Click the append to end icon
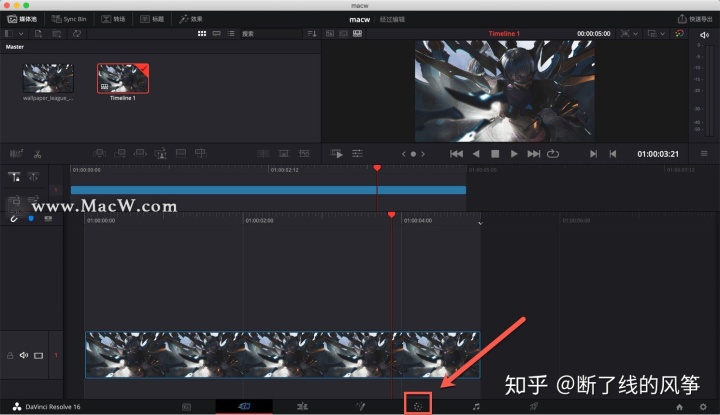 point(120,153)
